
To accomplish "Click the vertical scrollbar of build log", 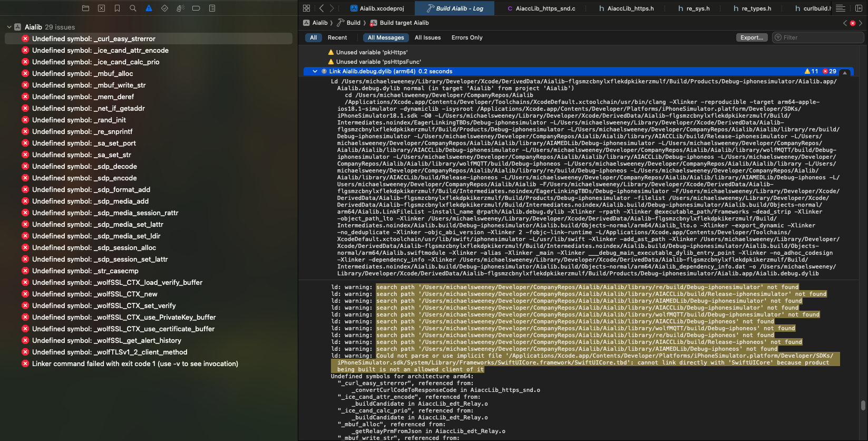I will (x=863, y=405).
